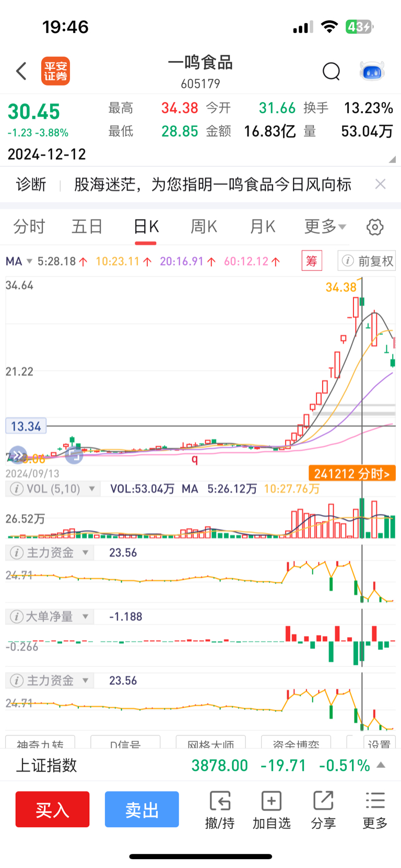This screenshot has width=401, height=868.
Task: Tap the small blue marker circle on chart
Action: (74, 455)
